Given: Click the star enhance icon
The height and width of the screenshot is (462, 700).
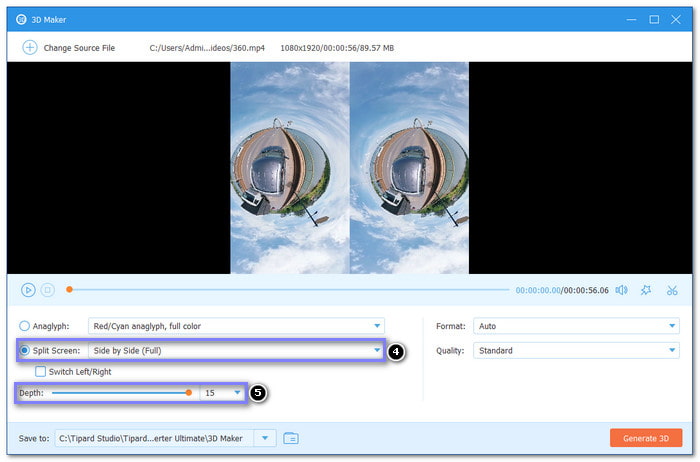Looking at the screenshot, I should (646, 290).
